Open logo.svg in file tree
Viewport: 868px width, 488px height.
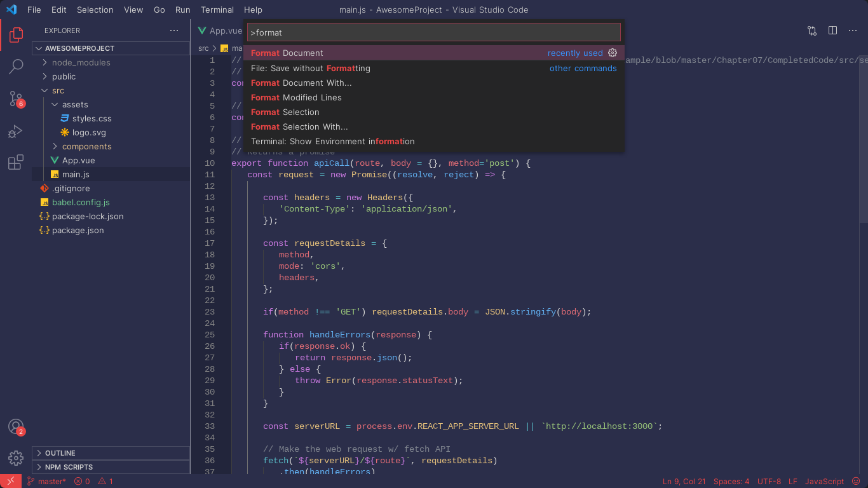tap(89, 132)
